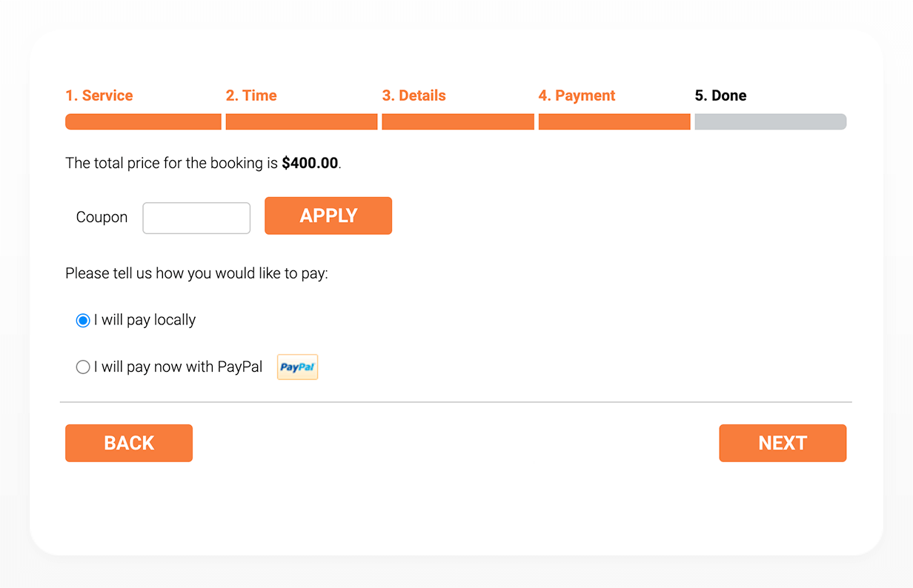Apply the coupon with APPLY button
Image resolution: width=913 pixels, height=588 pixels.
[x=328, y=216]
